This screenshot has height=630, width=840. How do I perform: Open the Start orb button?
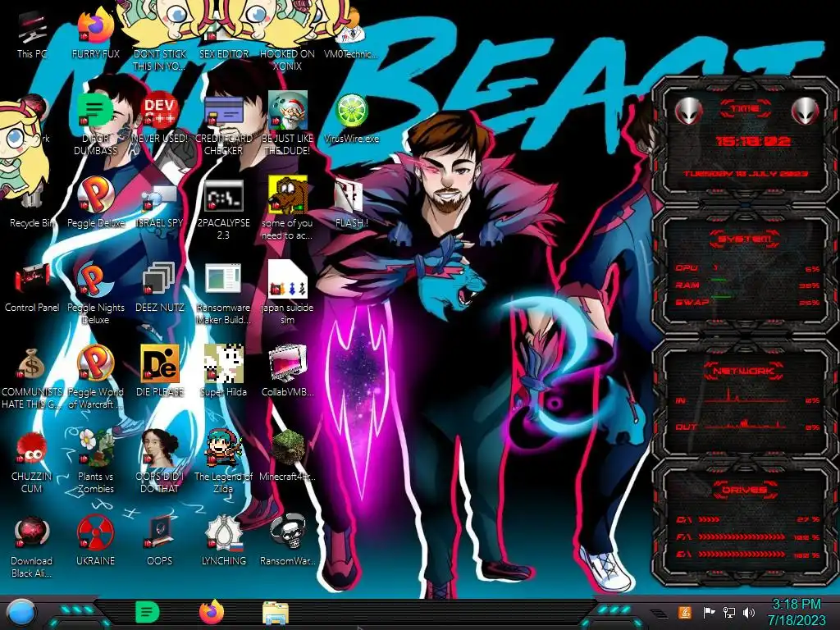[21, 613]
